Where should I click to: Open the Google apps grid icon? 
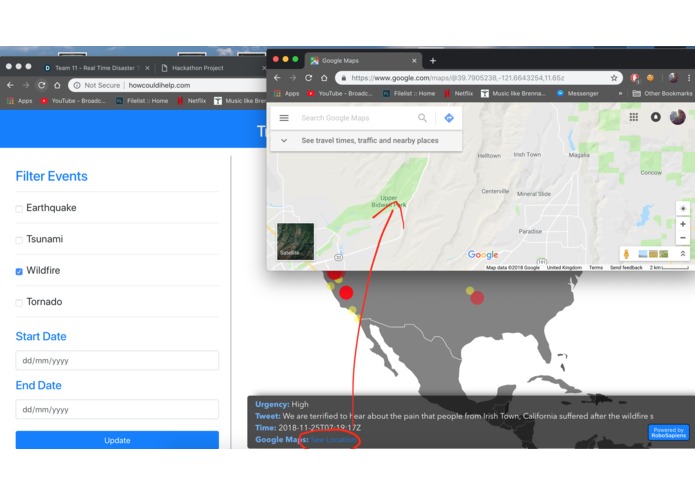pyautogui.click(x=634, y=117)
